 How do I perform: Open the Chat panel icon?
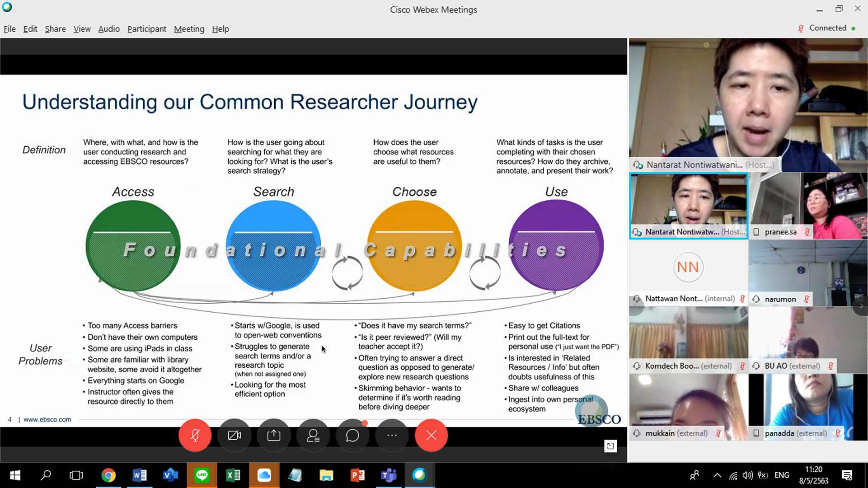[x=352, y=435]
